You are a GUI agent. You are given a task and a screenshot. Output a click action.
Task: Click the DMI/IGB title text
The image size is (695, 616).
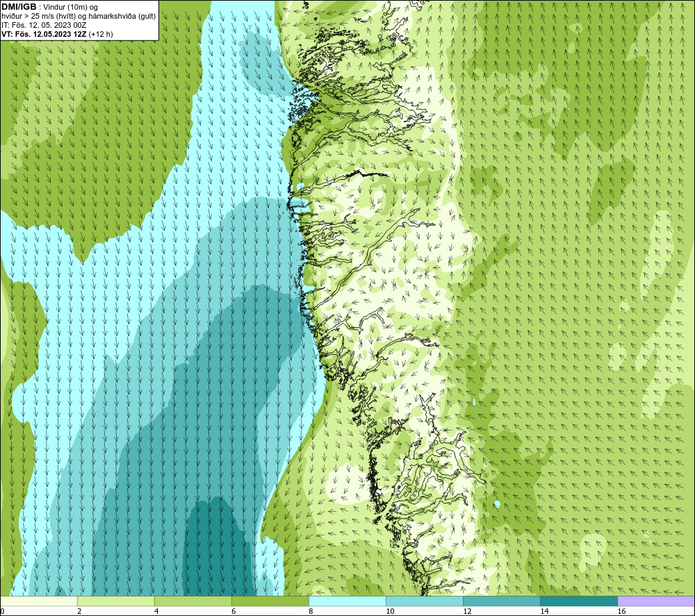coord(19,7)
